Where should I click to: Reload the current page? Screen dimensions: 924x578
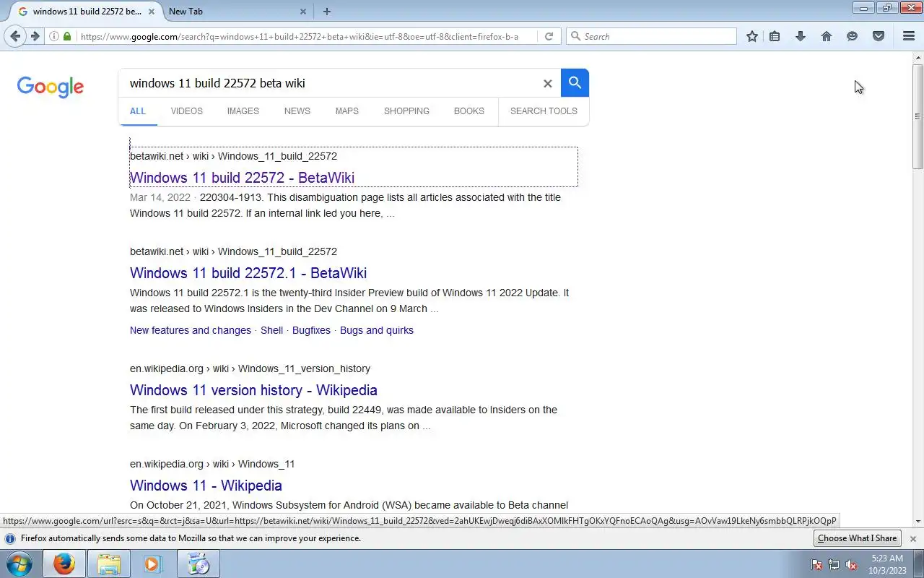549,36
